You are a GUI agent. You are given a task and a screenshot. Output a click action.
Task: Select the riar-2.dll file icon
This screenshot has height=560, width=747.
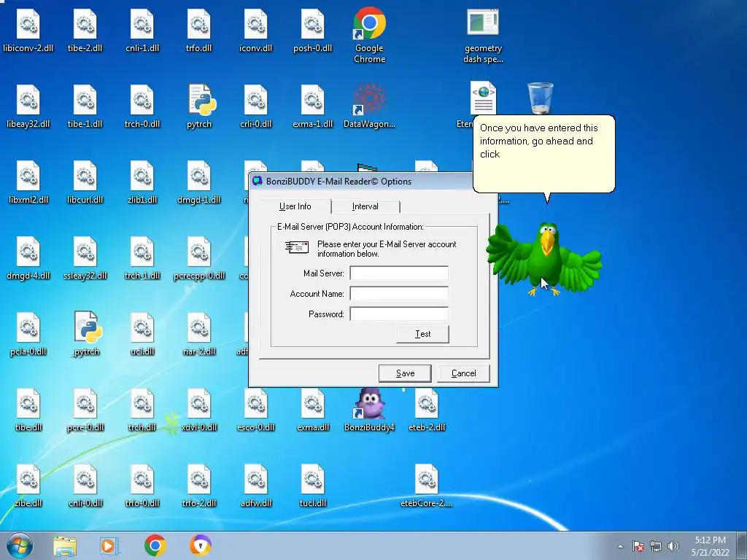pos(199,333)
